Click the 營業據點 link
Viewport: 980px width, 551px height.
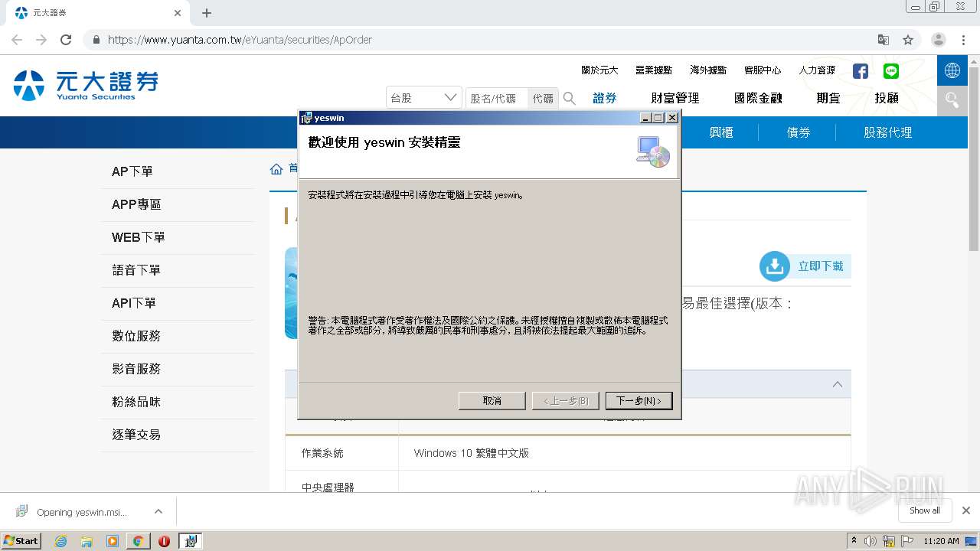(x=654, y=70)
